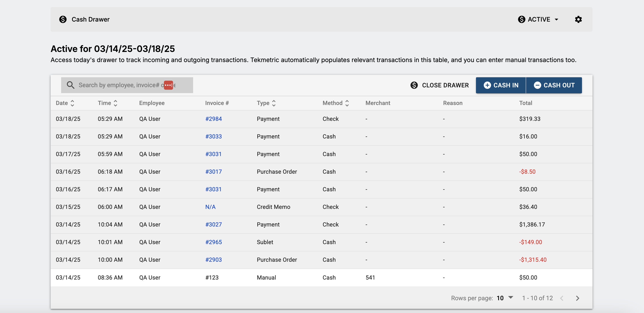Image resolution: width=644 pixels, height=313 pixels.
Task: Select the -$149.00 total cell
Action: [531, 242]
